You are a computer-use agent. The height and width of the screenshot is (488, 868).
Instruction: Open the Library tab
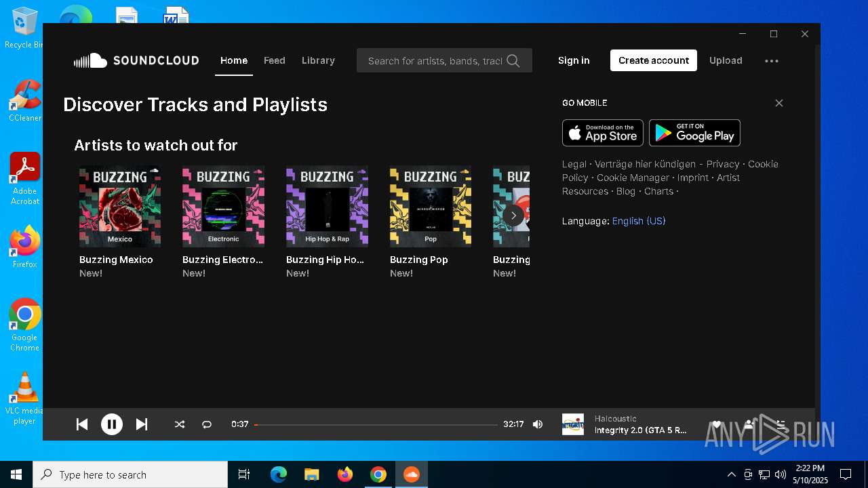click(318, 60)
